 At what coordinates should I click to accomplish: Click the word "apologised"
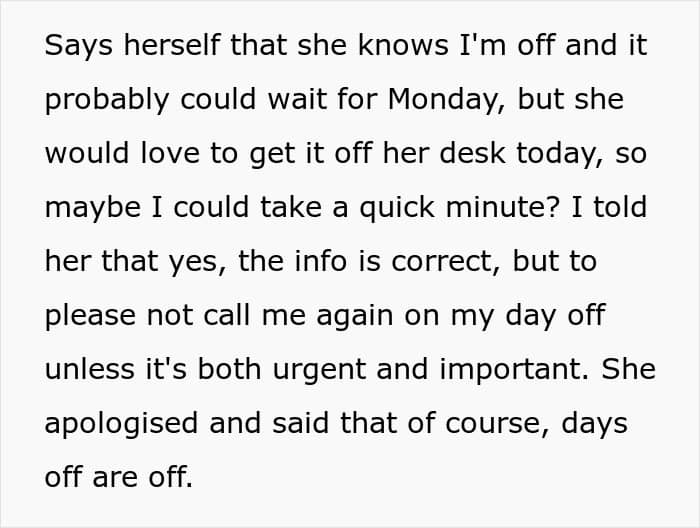point(121,424)
